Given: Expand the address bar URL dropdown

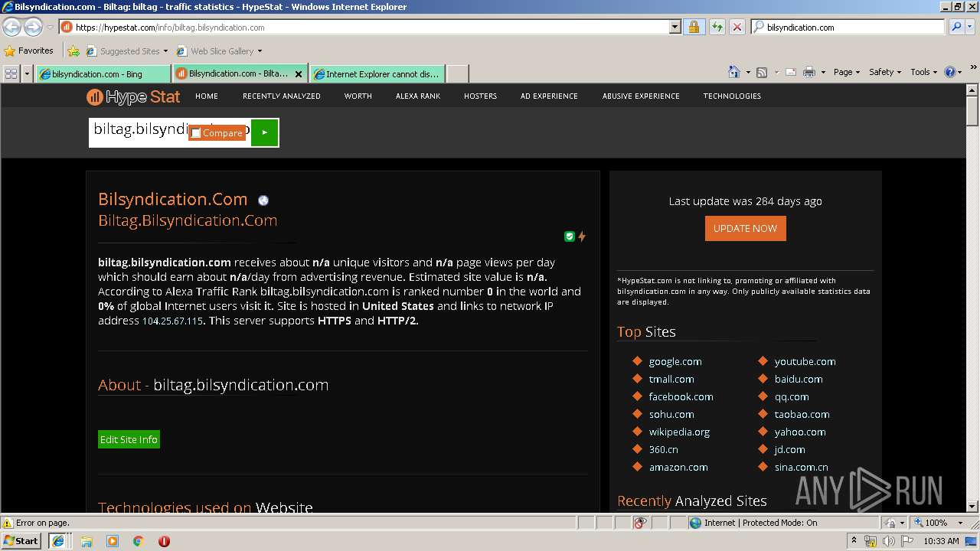Looking at the screenshot, I should coord(675,27).
